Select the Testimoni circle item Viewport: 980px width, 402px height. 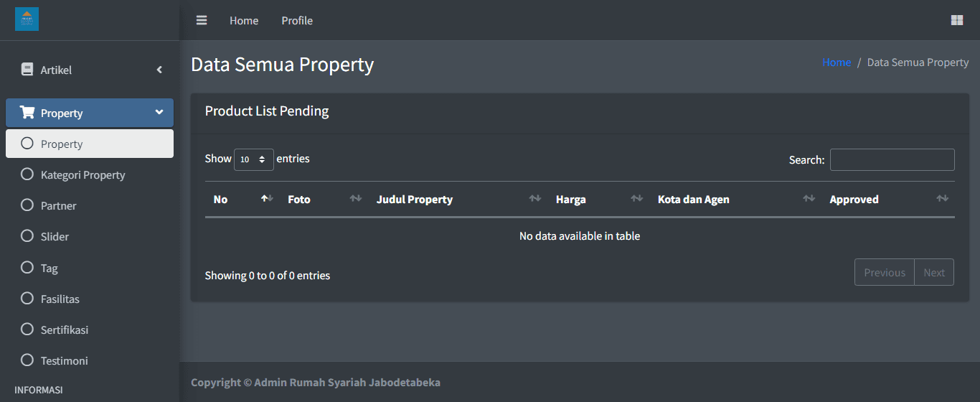point(27,360)
